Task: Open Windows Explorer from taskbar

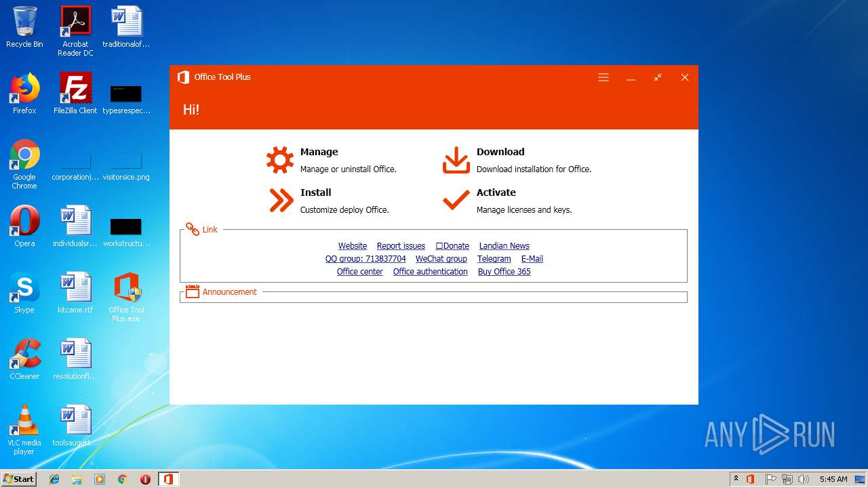Action: (77, 479)
